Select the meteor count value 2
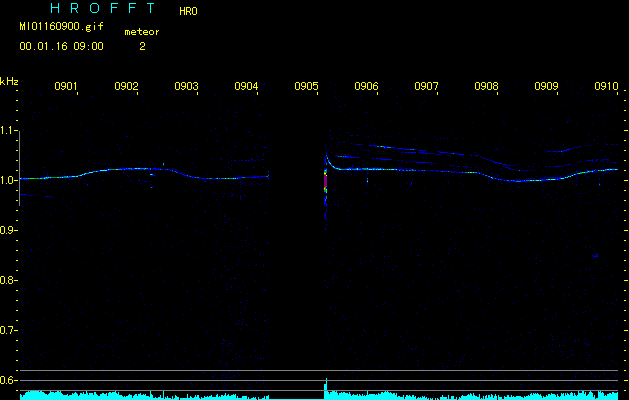This screenshot has height=400, width=629. (142, 46)
